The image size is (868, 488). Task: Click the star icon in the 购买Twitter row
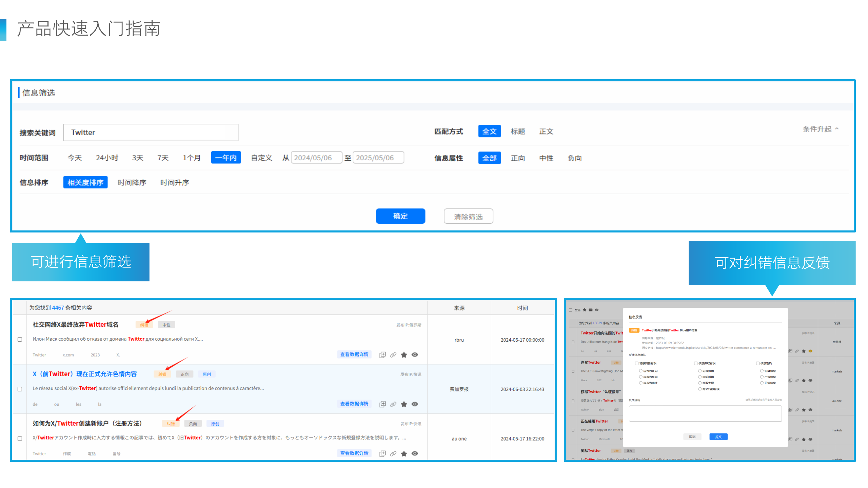804,381
